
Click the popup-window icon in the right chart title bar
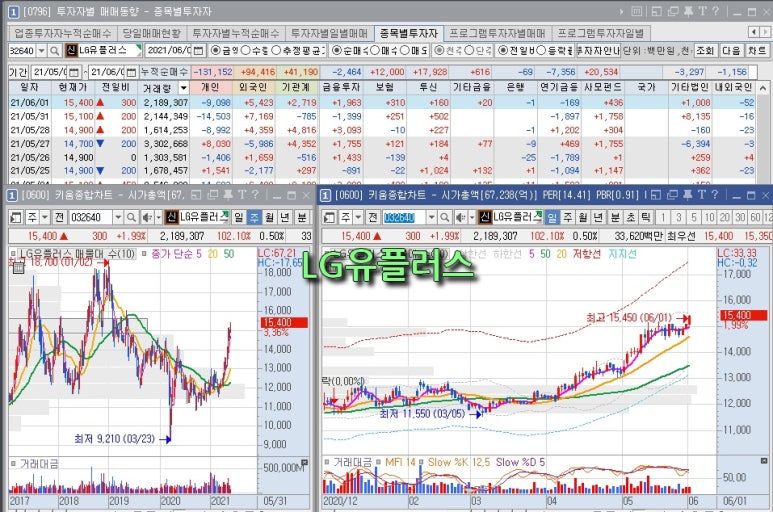(672, 195)
